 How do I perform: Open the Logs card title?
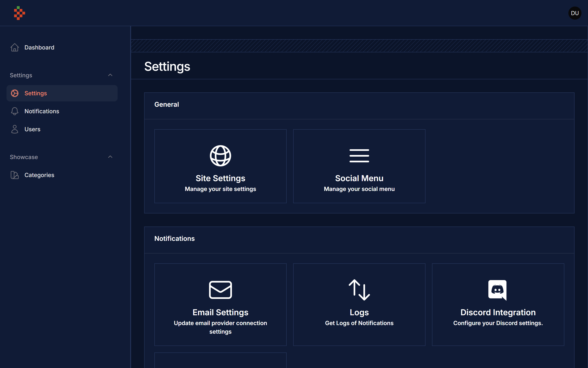(x=359, y=313)
